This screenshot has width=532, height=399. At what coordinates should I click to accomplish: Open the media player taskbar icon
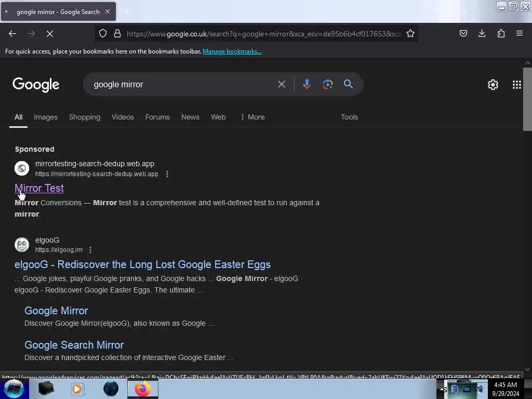pos(77,389)
